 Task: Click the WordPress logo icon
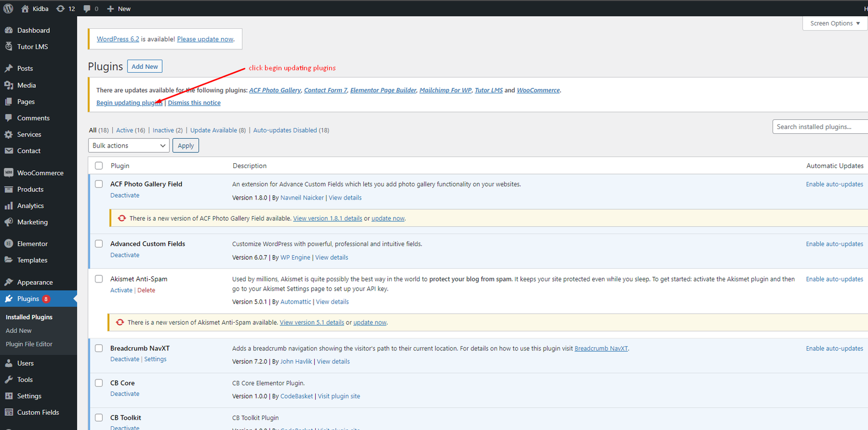click(8, 9)
